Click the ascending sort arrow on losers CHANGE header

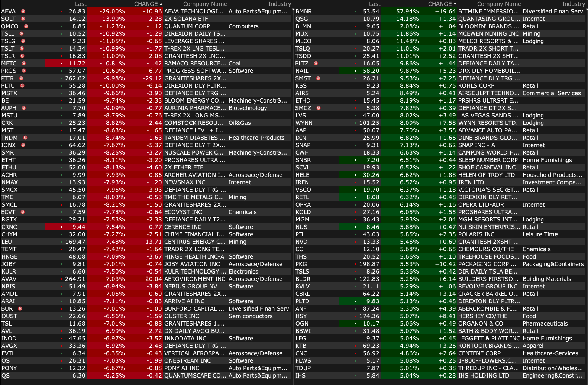coord(161,4)
